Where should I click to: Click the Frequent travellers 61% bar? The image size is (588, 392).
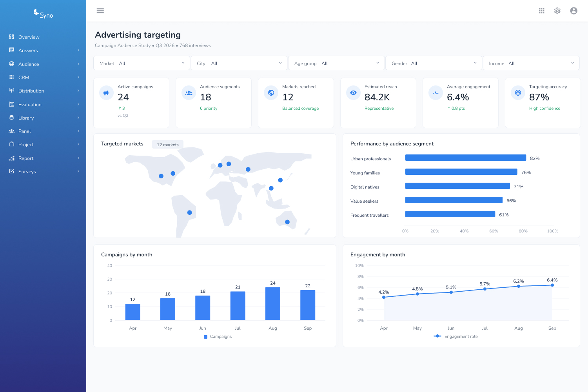[x=450, y=214]
